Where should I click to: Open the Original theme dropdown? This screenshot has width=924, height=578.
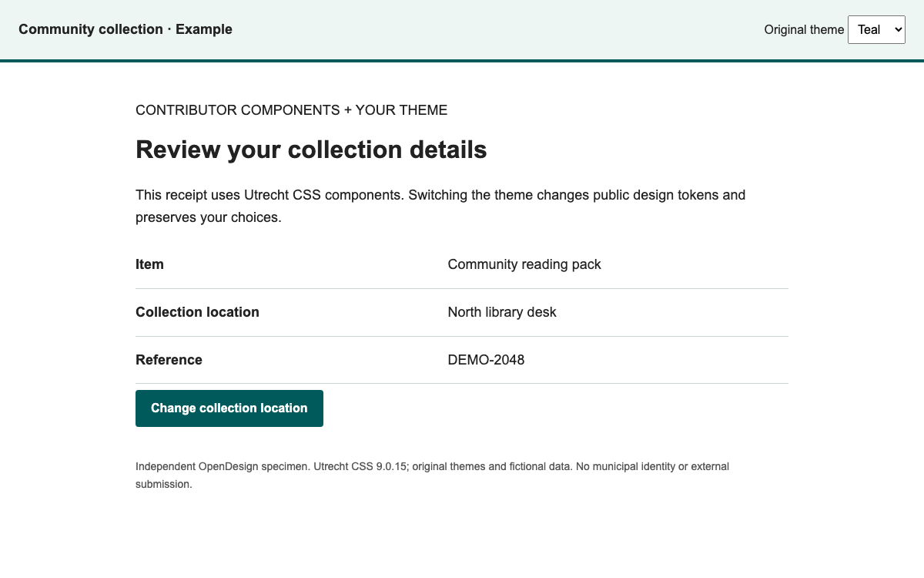pyautogui.click(x=876, y=29)
